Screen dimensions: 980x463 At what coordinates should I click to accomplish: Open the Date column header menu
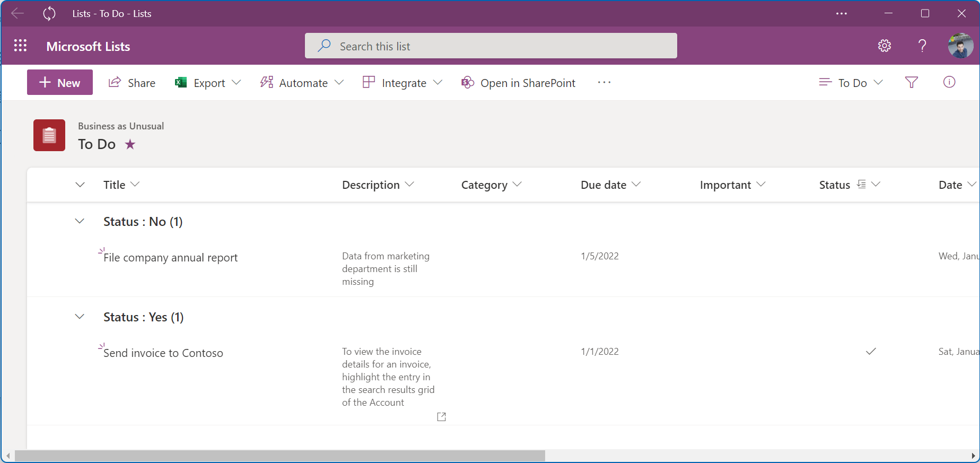[958, 185]
